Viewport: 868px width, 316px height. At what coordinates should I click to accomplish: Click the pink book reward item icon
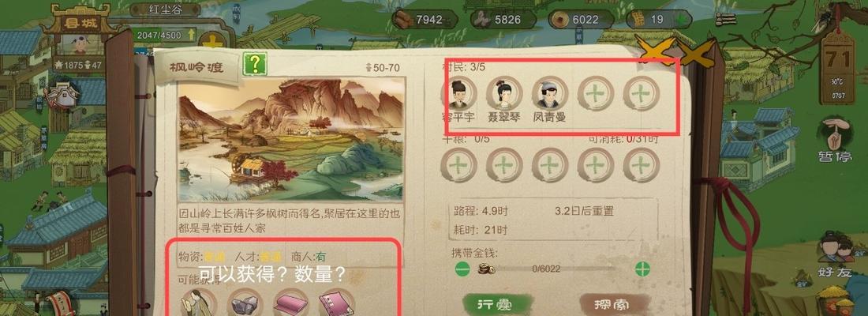pos(337,304)
